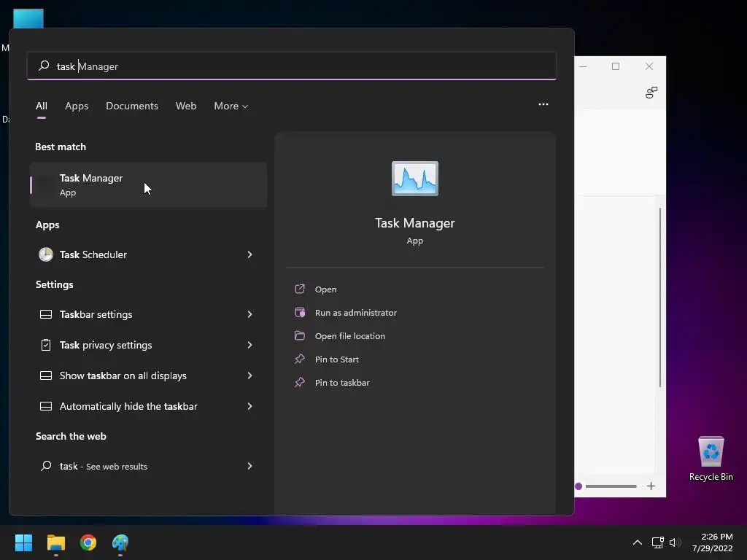This screenshot has width=747, height=560.
Task: Expand Show taskbar on all displays arrow
Action: click(x=249, y=376)
